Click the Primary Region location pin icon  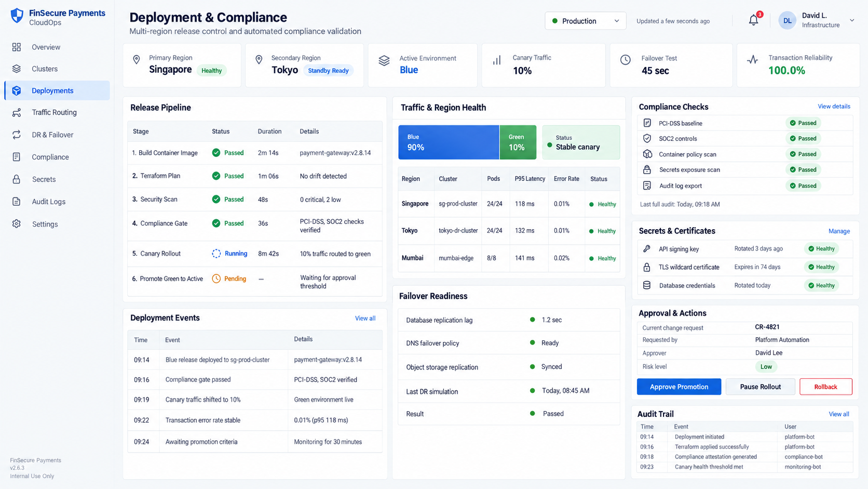click(137, 60)
